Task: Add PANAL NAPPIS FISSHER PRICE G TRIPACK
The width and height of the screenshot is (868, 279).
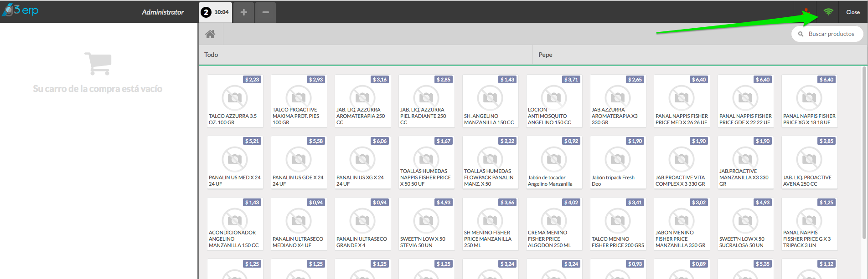Action: 809,224
